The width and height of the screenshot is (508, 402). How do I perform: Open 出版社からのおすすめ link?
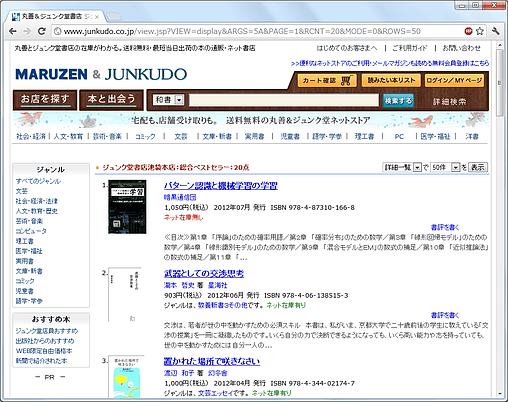(x=45, y=341)
